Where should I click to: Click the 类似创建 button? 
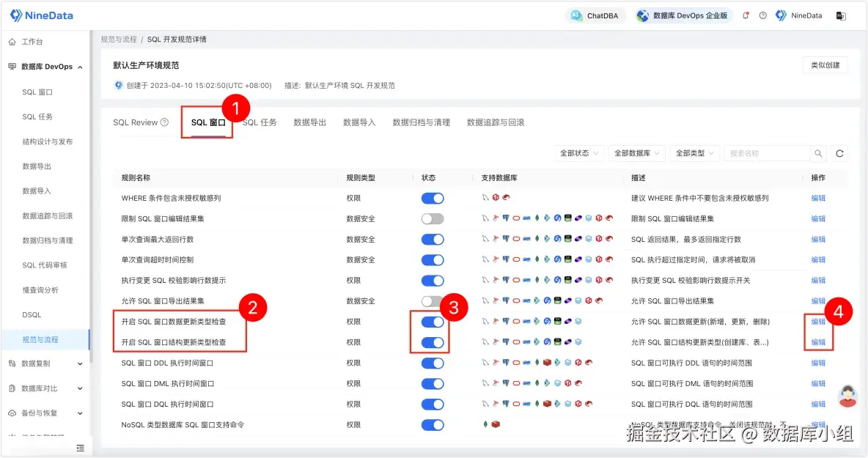(x=825, y=64)
